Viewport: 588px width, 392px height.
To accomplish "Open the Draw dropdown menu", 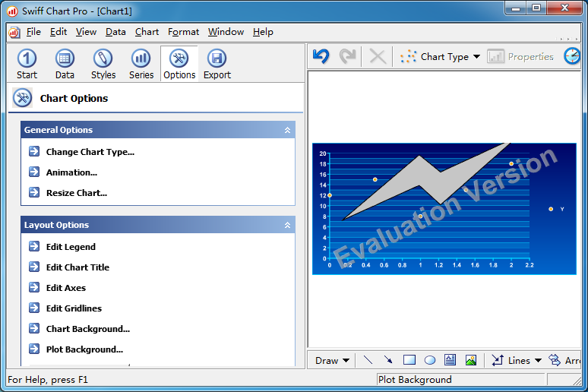I will click(x=333, y=360).
